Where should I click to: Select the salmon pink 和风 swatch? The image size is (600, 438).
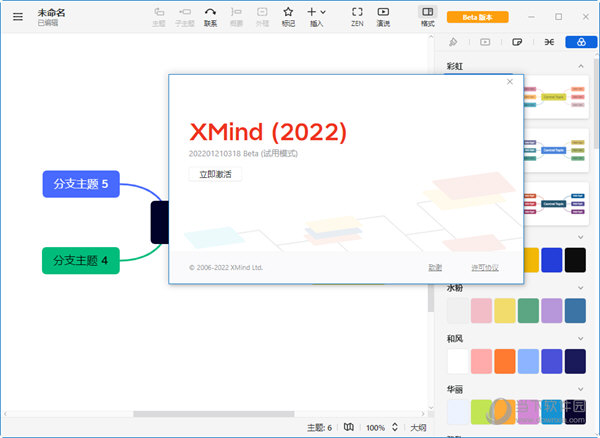pyautogui.click(x=481, y=361)
